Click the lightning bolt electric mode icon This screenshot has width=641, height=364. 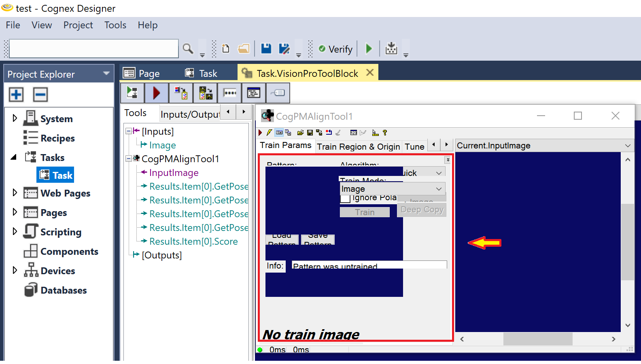pyautogui.click(x=269, y=133)
